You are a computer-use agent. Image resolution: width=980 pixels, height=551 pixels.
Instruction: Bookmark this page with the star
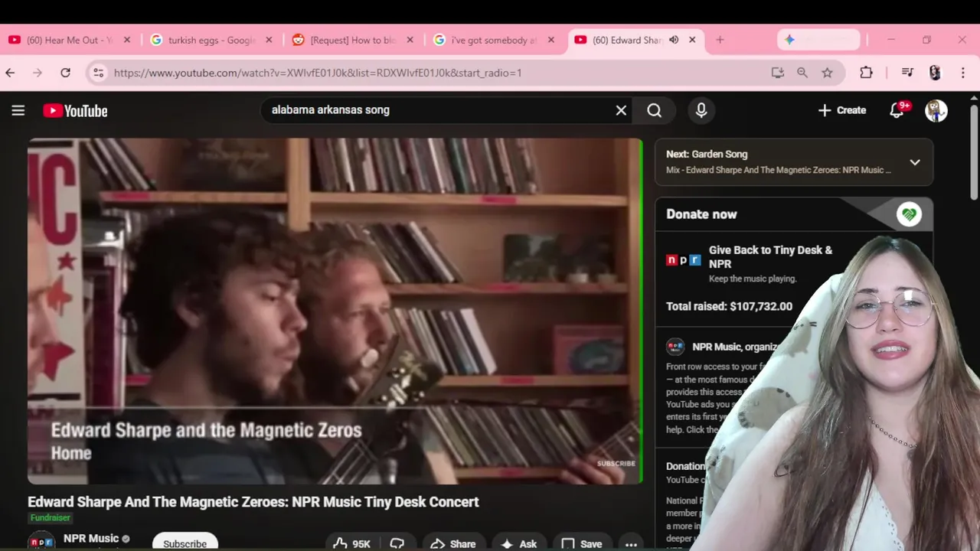coord(827,73)
